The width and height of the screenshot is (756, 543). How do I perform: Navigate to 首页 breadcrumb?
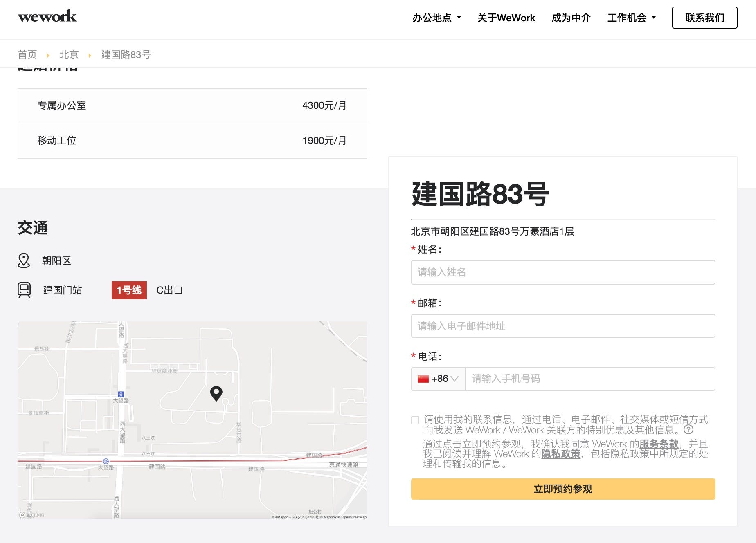coord(27,54)
